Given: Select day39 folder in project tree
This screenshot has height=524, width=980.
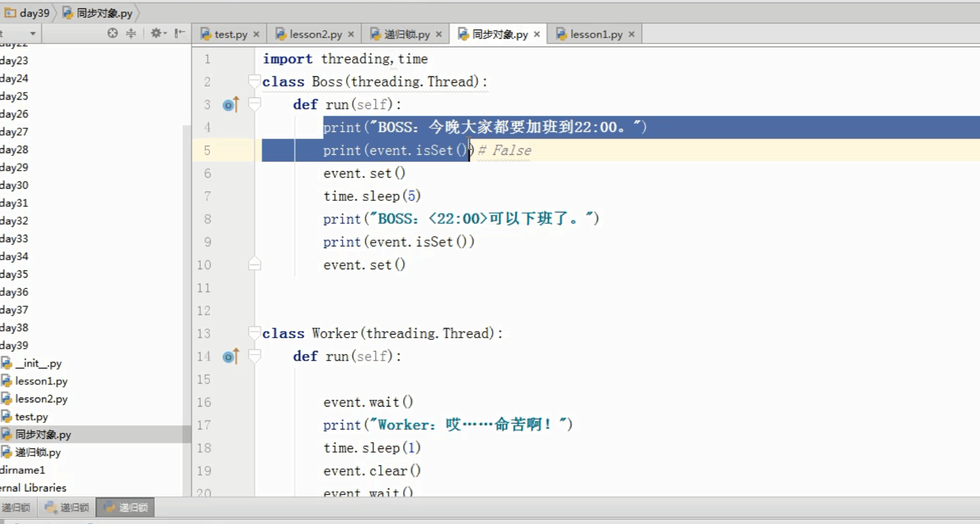Looking at the screenshot, I should [15, 346].
